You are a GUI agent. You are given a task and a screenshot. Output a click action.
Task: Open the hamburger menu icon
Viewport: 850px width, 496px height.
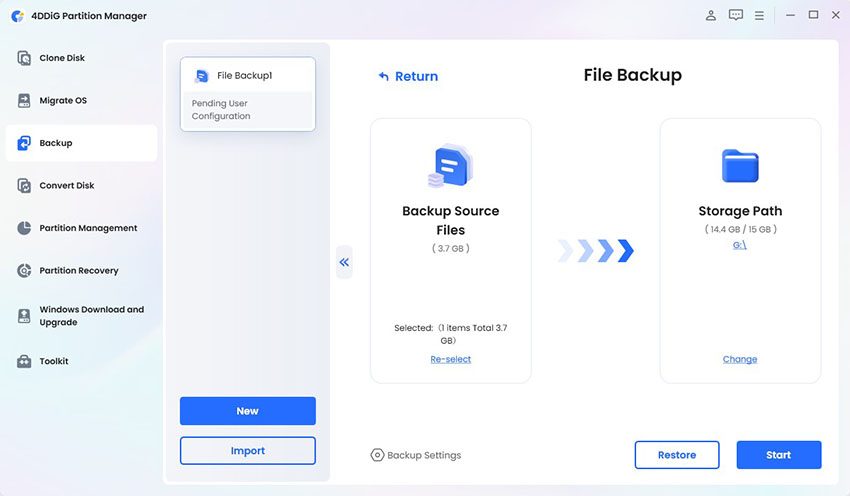[x=759, y=16]
